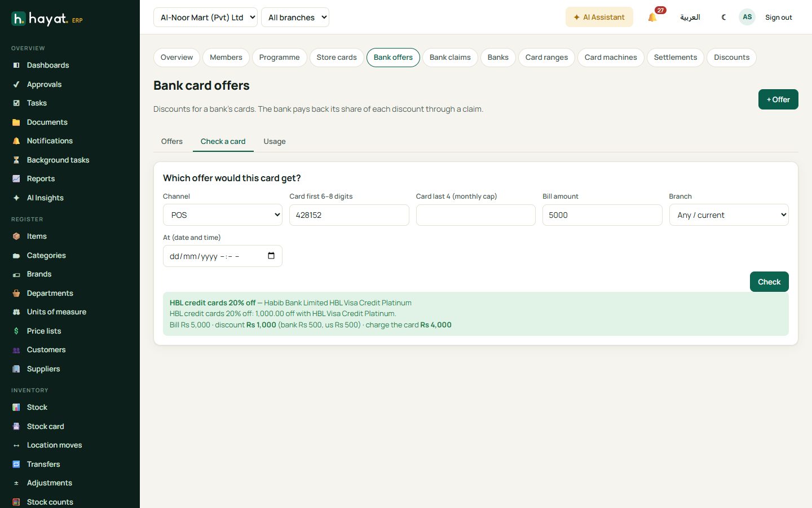This screenshot has height=508, width=812.
Task: Expand the All branches dropdown
Action: click(295, 17)
